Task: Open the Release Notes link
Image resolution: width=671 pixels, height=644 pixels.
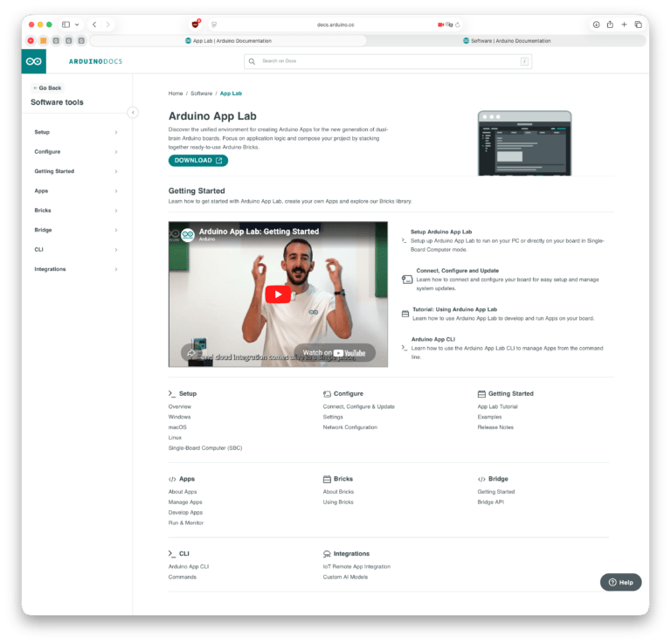Action: click(x=495, y=427)
